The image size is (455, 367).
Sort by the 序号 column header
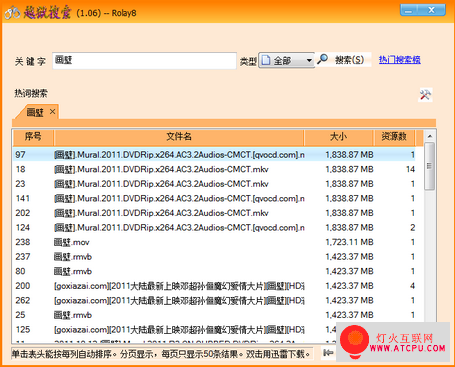click(x=33, y=137)
